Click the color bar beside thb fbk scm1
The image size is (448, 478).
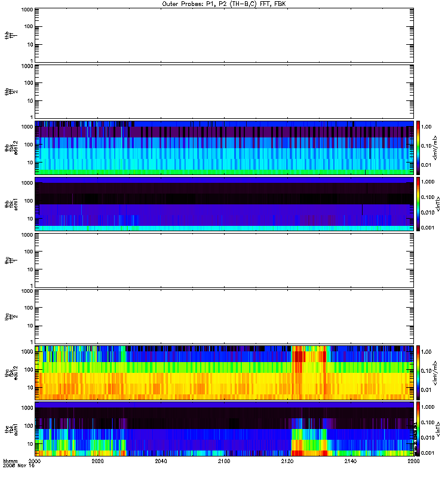(418, 204)
